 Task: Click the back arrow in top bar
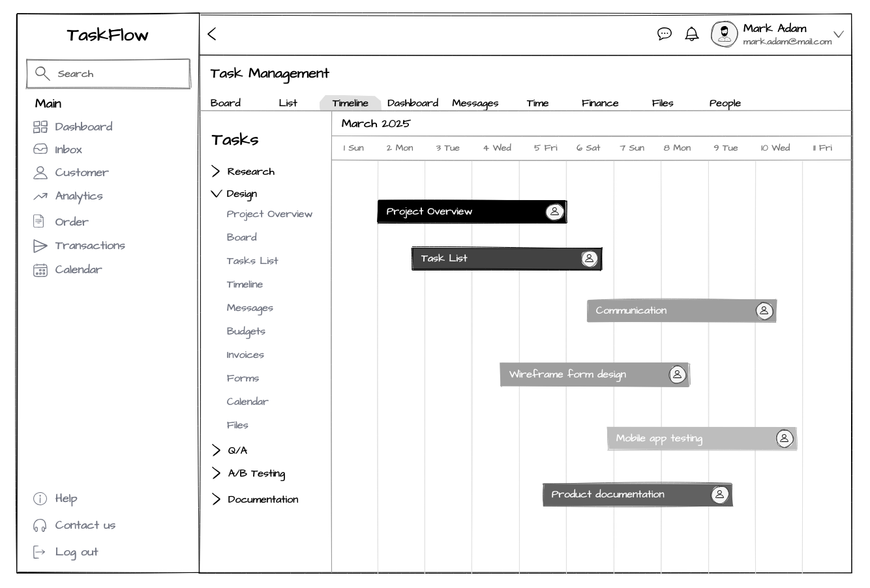point(212,35)
